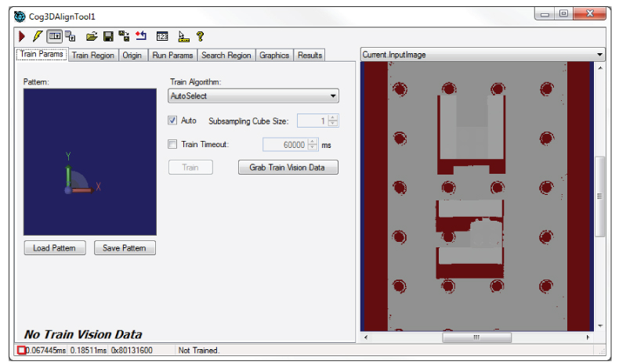Click the horizontal scrollbar under the image
This screenshot has height=364, width=619.
(x=476, y=337)
